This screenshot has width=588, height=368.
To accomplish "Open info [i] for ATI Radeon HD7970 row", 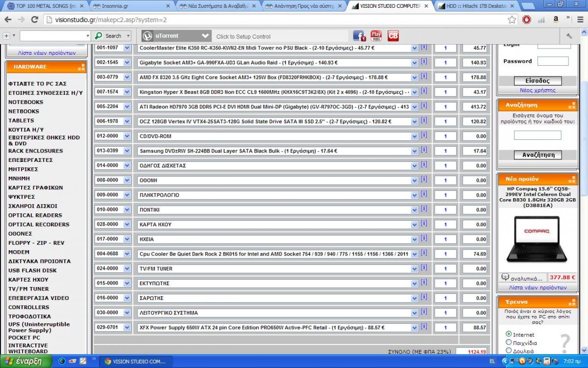I will click(x=424, y=106).
